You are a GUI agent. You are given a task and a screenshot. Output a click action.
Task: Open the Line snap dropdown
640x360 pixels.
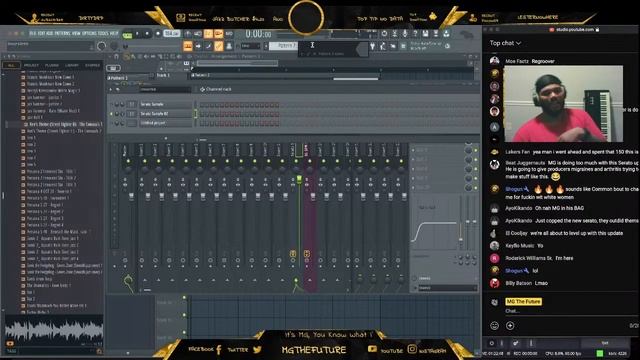(x=250, y=46)
